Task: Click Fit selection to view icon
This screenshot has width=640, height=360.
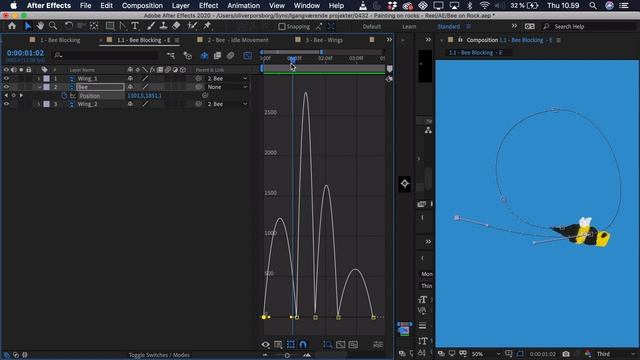Action: coord(340,344)
